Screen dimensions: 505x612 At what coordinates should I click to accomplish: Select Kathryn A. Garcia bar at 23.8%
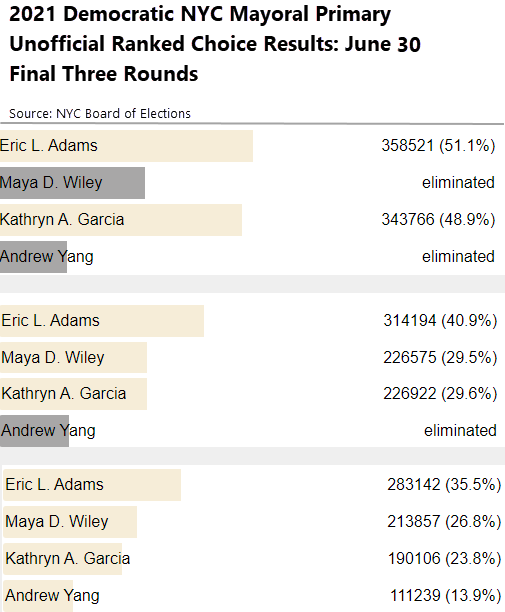[62, 559]
